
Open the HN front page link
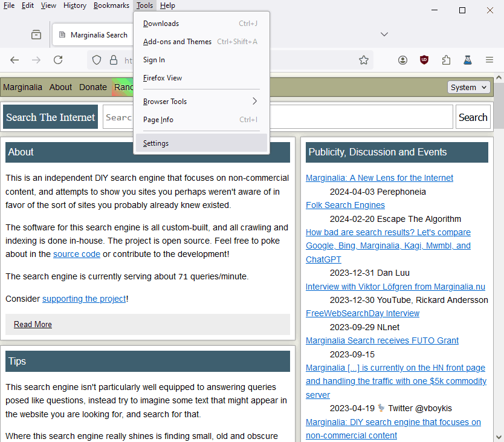396,381
